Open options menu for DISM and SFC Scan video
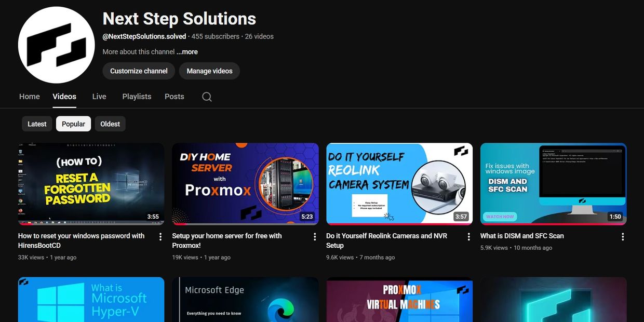 point(623,237)
